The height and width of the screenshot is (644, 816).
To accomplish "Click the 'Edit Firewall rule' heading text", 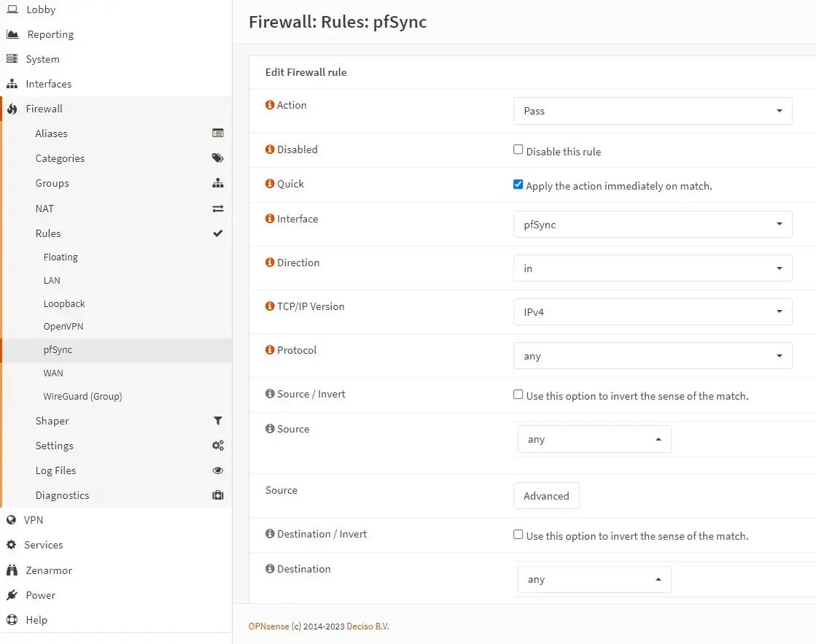I will coord(306,72).
